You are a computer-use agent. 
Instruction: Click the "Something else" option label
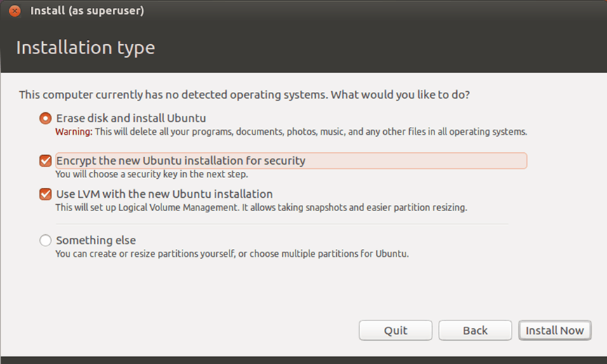tap(96, 241)
